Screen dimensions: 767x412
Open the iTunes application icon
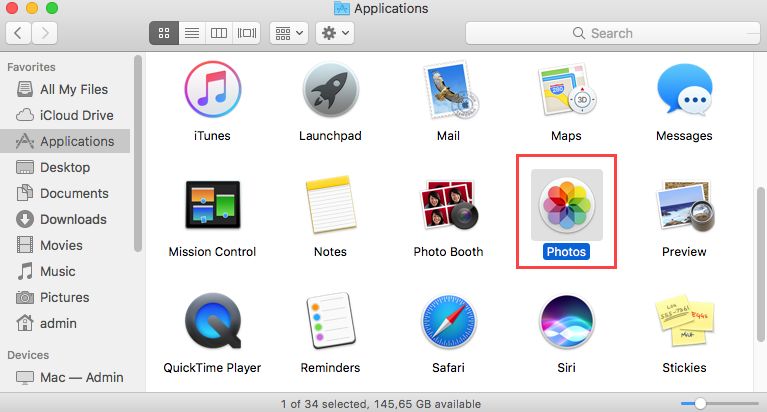[x=212, y=90]
